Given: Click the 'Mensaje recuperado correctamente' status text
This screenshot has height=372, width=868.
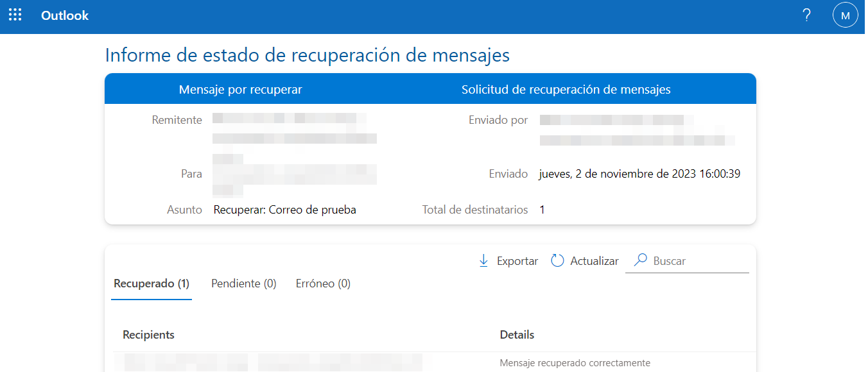Looking at the screenshot, I should point(575,363).
